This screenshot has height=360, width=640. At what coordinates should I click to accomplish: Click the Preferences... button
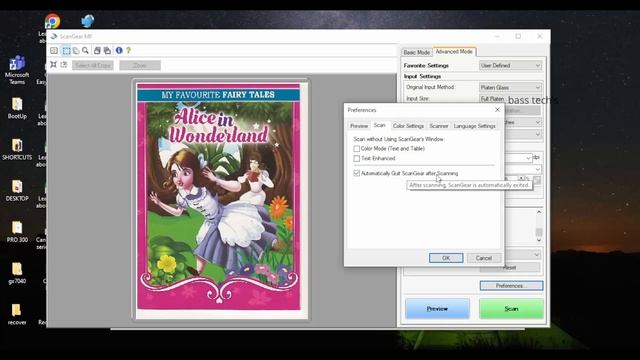(x=511, y=286)
